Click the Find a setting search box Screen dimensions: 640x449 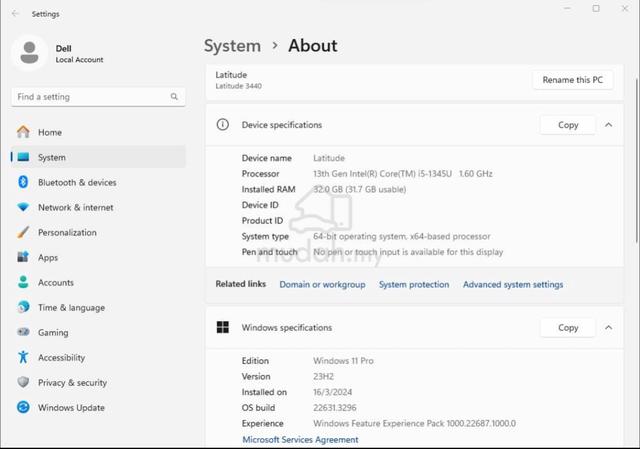tap(98, 97)
